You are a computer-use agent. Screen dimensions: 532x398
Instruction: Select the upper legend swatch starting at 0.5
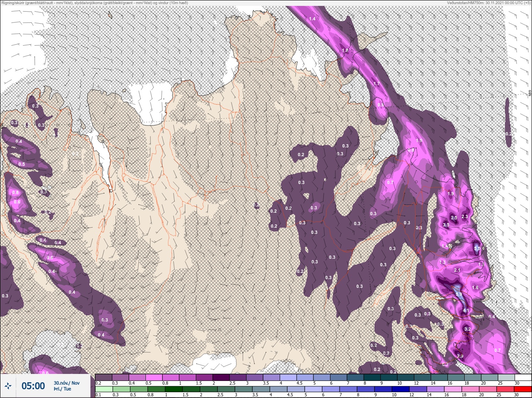(x=154, y=377)
